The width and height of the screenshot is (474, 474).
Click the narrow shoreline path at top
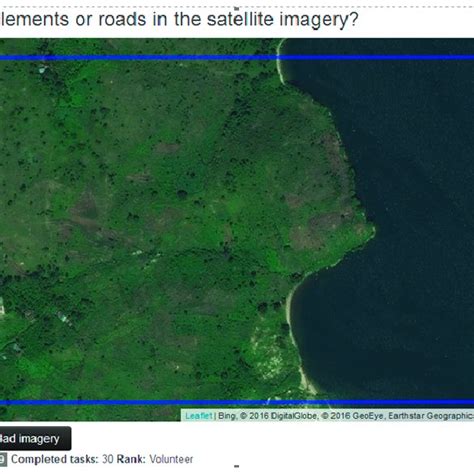coord(280,62)
